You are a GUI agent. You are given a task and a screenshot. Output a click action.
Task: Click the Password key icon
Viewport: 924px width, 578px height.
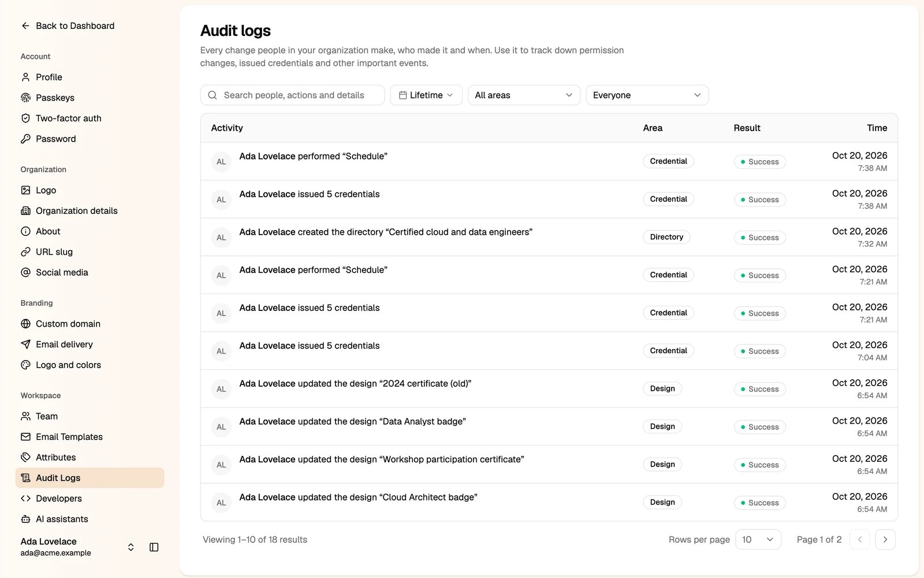pos(25,139)
